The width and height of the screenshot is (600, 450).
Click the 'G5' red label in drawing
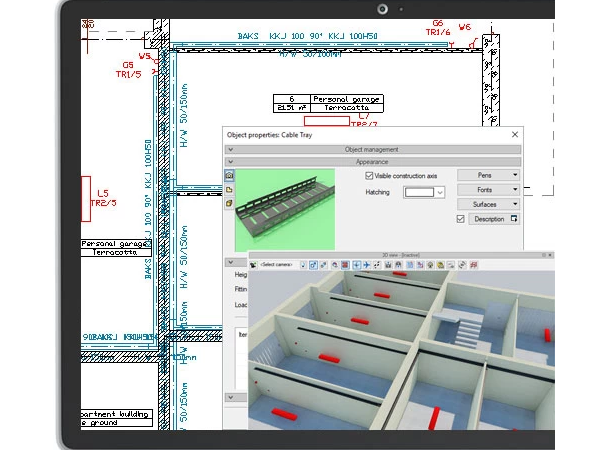tap(128, 65)
